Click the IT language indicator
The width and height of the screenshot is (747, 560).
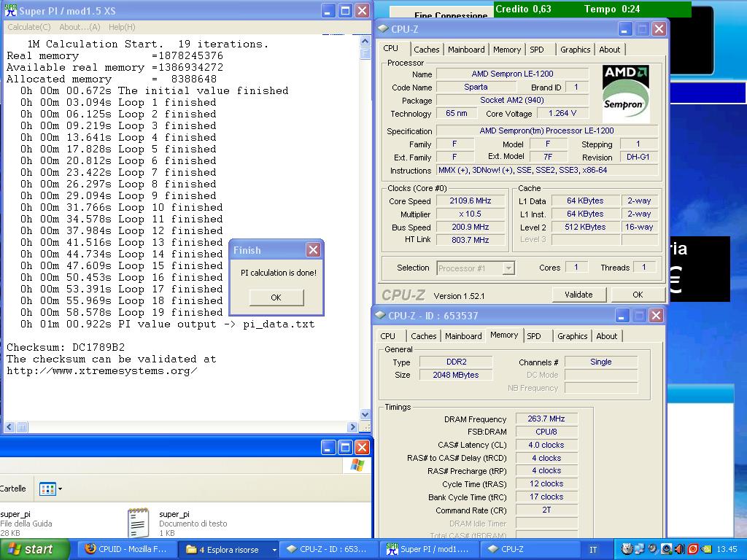coord(593,550)
